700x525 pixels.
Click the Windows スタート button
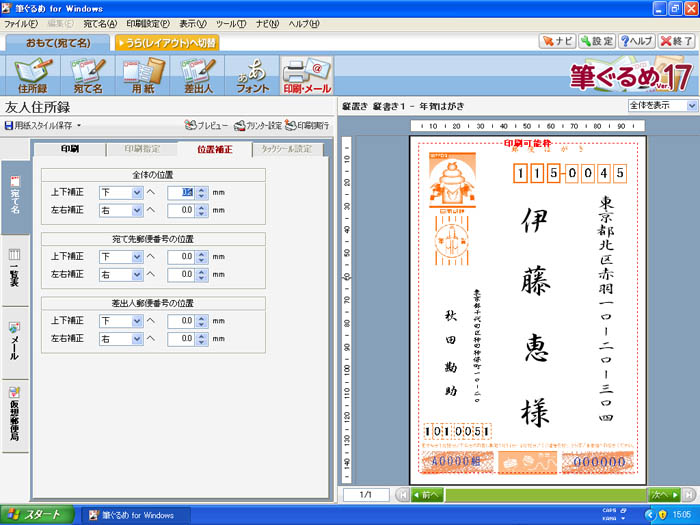(x=37, y=515)
